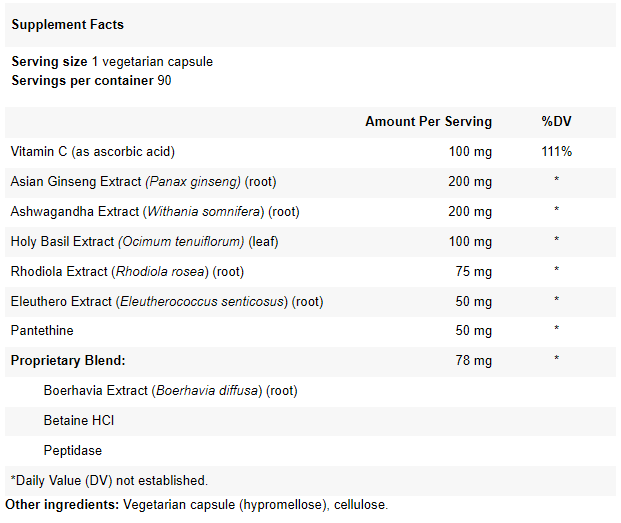Click the 78 mg blend amount
Screen dimensions: 621x523
click(x=474, y=360)
